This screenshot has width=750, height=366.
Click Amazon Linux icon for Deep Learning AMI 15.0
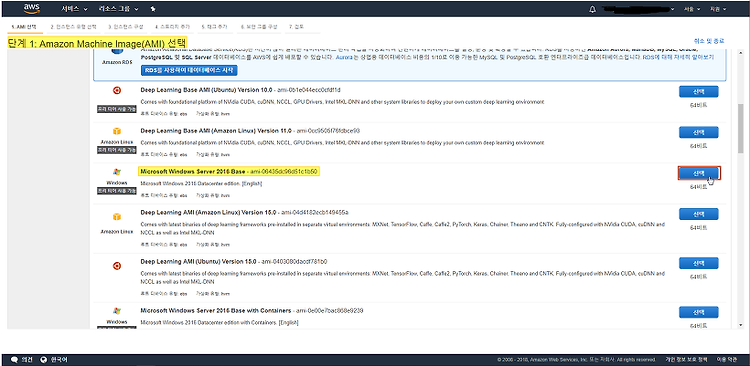click(117, 217)
